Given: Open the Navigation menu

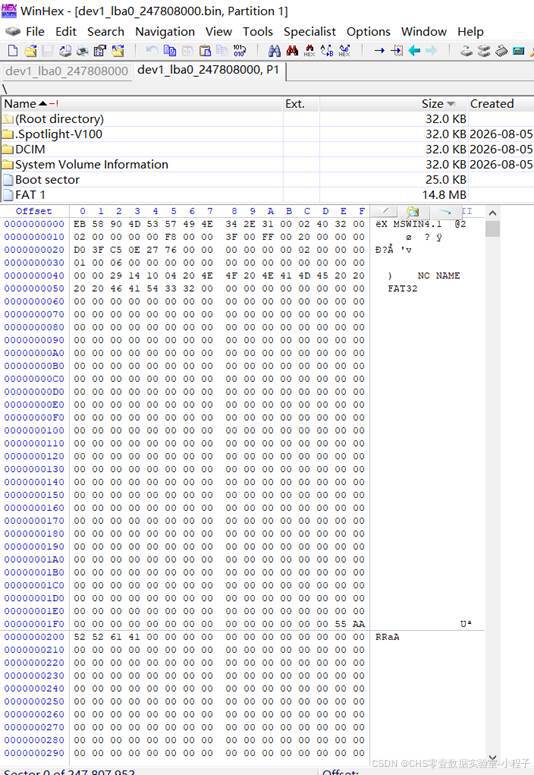Looking at the screenshot, I should click(165, 32).
